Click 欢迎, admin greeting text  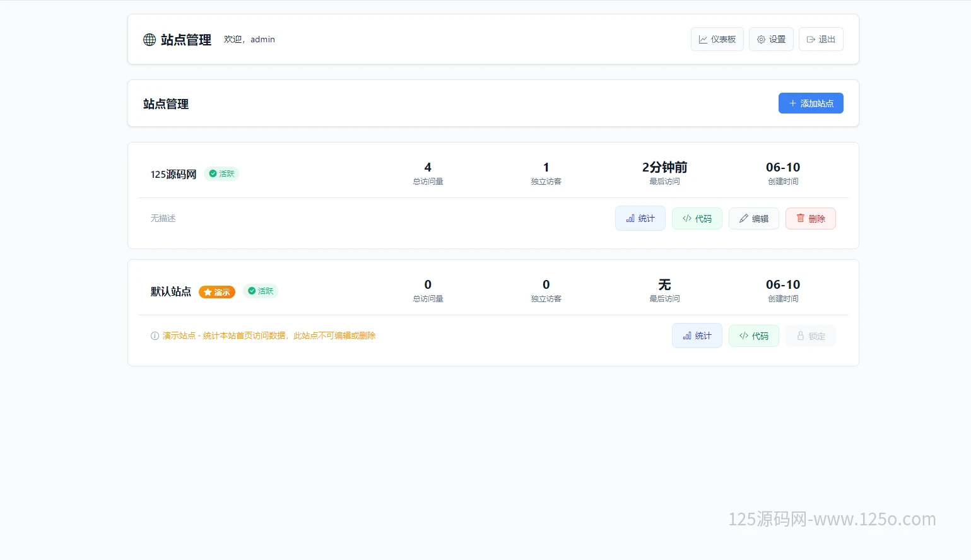coord(249,39)
